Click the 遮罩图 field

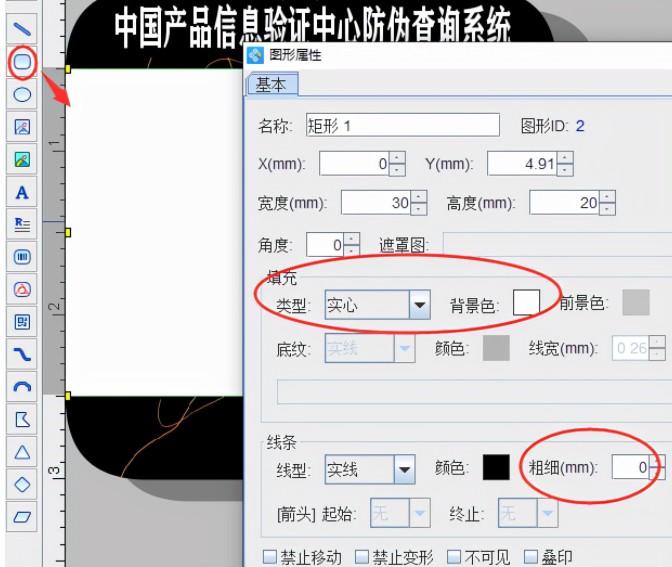tap(557, 245)
